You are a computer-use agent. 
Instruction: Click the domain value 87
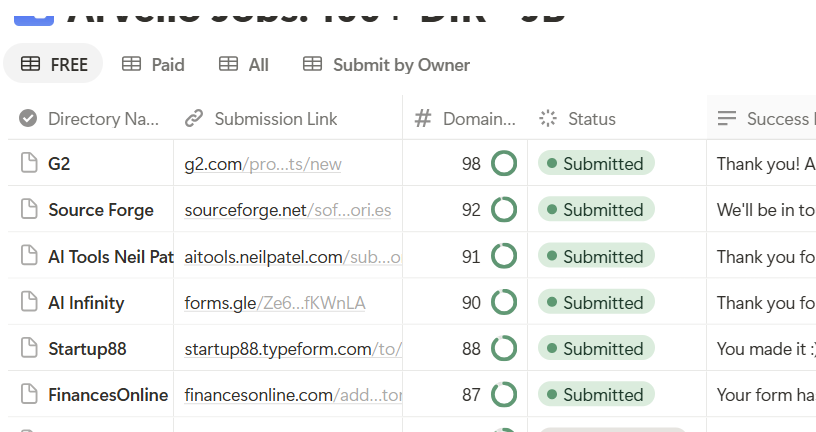click(x=471, y=395)
